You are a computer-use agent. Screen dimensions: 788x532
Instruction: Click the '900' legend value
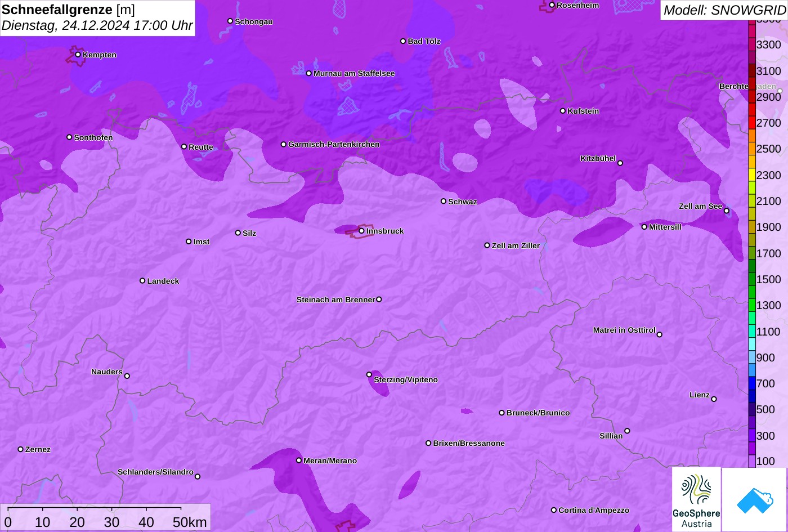point(765,357)
